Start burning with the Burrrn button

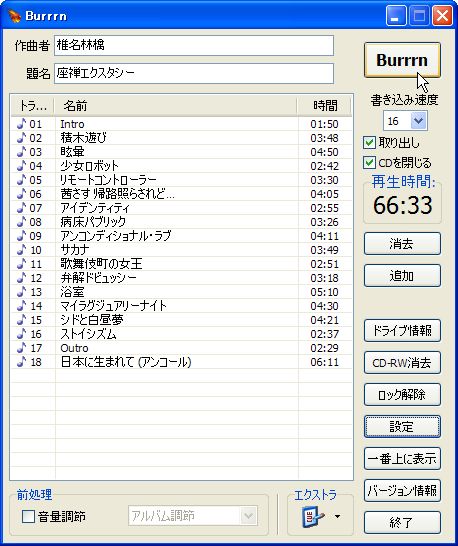(x=402, y=60)
